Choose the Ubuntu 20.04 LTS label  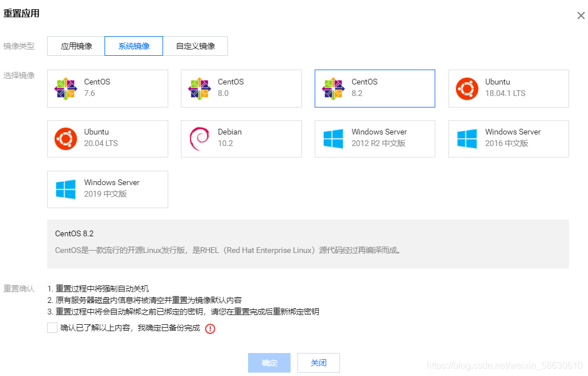tap(101, 137)
